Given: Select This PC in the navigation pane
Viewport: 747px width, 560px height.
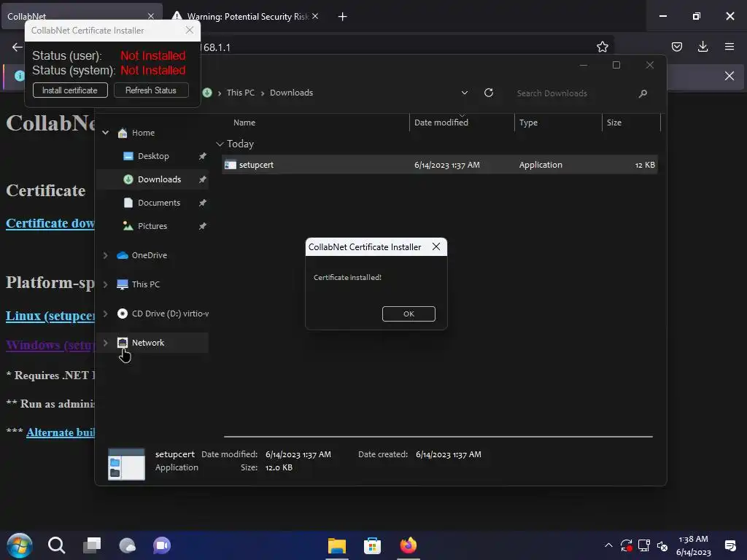Looking at the screenshot, I should point(145,284).
